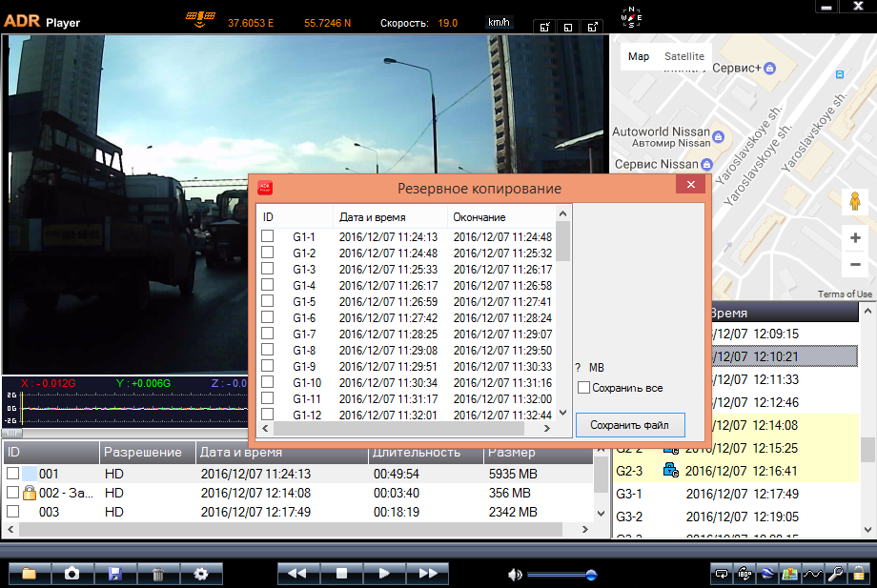Click the GPS satellite status icon
Image resolution: width=877 pixels, height=588 pixels.
(200, 20)
